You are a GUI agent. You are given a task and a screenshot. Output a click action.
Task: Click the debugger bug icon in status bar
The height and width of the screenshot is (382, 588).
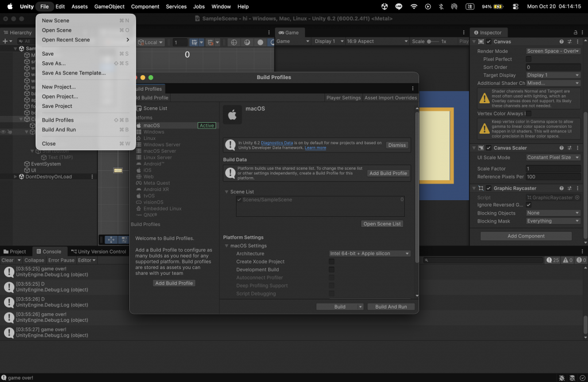562,378
